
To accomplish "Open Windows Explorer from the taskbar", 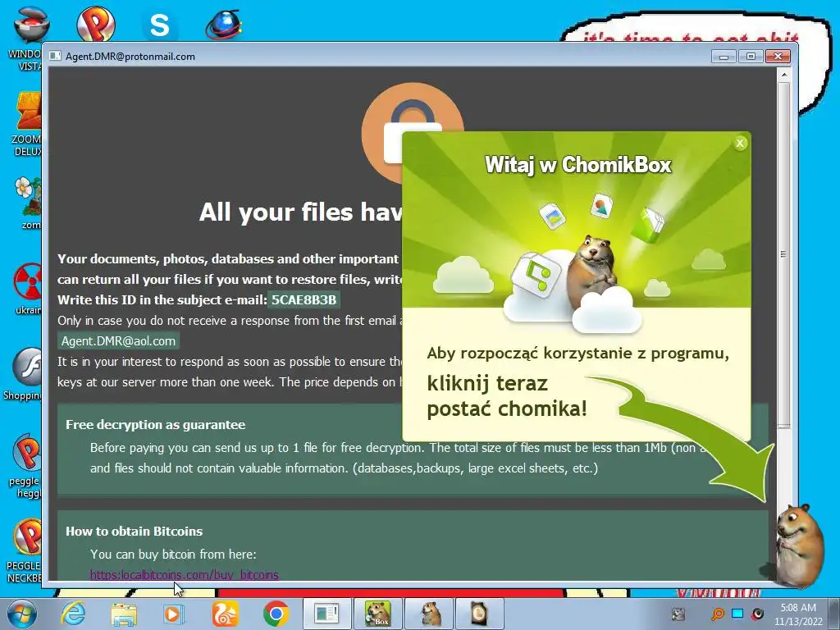I will pyautogui.click(x=124, y=614).
